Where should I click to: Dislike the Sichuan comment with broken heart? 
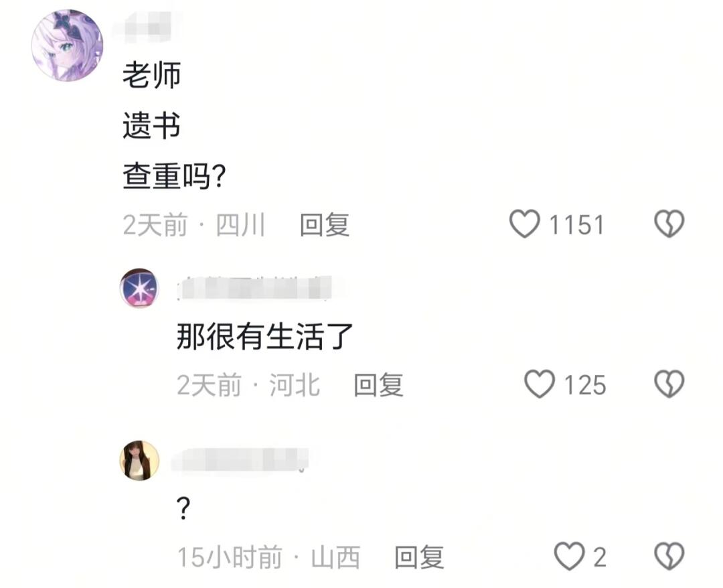click(x=669, y=224)
